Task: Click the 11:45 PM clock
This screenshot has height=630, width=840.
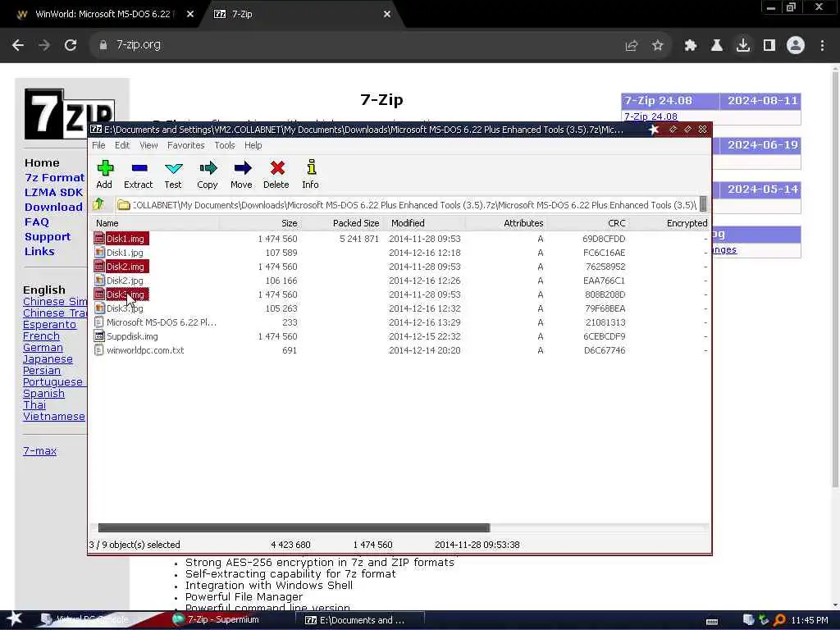Action: [x=810, y=620]
